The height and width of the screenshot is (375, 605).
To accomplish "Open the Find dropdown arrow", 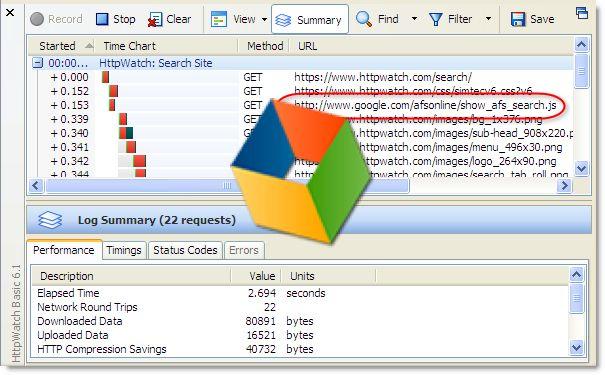I will pos(414,19).
